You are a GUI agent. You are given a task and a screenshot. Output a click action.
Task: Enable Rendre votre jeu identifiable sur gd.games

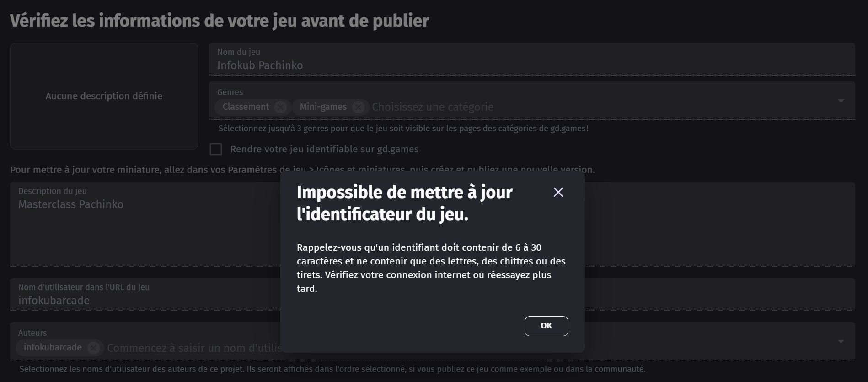[216, 149]
